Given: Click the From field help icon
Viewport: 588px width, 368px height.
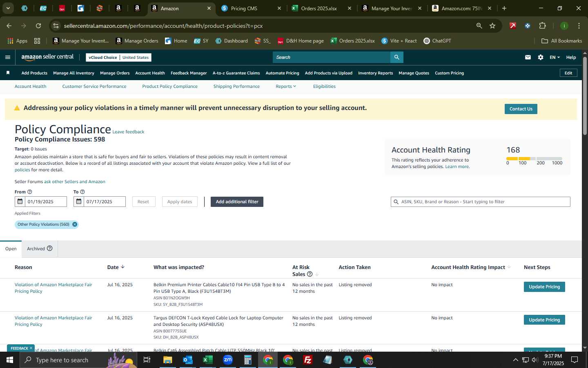Looking at the screenshot, I should point(29,192).
